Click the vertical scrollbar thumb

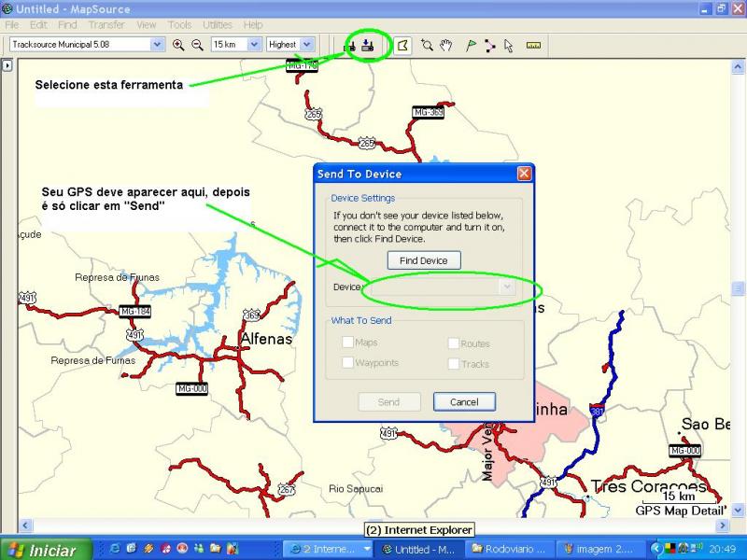click(x=738, y=288)
